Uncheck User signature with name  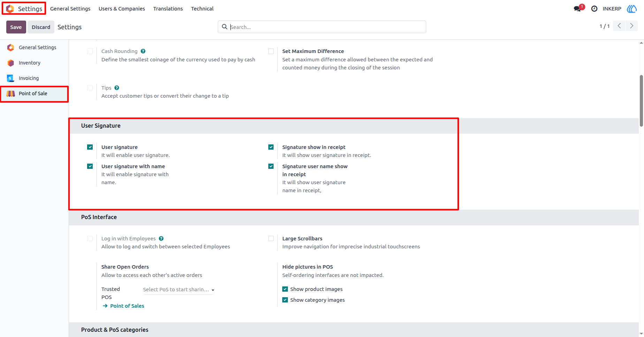tap(90, 166)
